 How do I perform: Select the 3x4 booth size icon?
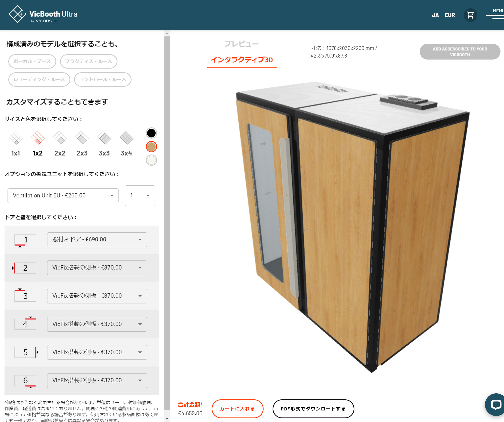(x=126, y=138)
